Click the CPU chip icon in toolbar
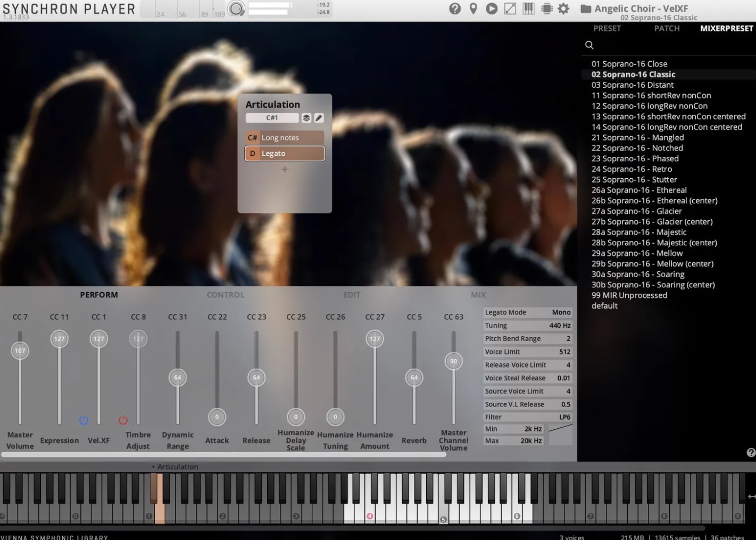The image size is (756, 540). (x=546, y=9)
